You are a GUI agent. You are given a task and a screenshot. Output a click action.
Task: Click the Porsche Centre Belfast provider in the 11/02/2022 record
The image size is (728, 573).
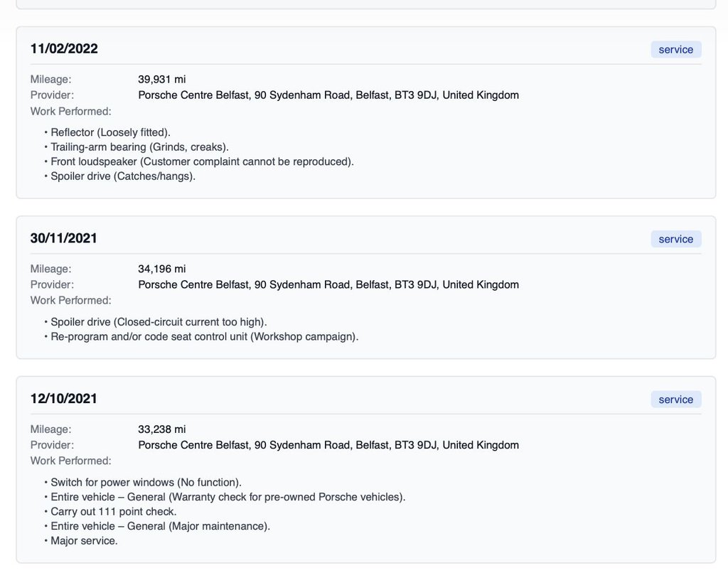pyautogui.click(x=328, y=95)
